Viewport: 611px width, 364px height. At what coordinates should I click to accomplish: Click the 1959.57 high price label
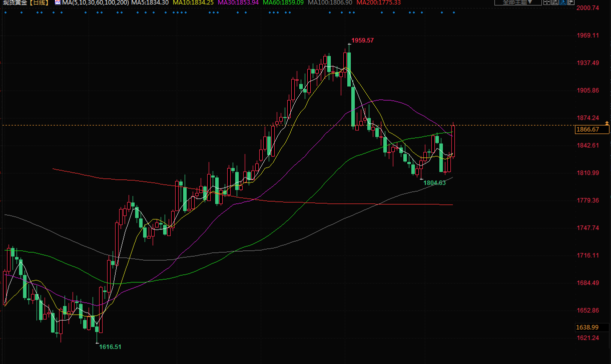click(x=362, y=40)
